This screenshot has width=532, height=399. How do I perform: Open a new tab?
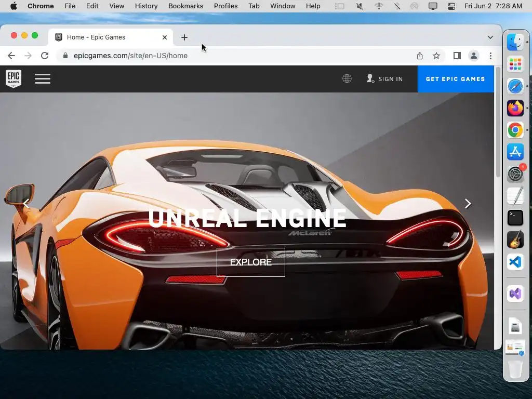point(184,37)
